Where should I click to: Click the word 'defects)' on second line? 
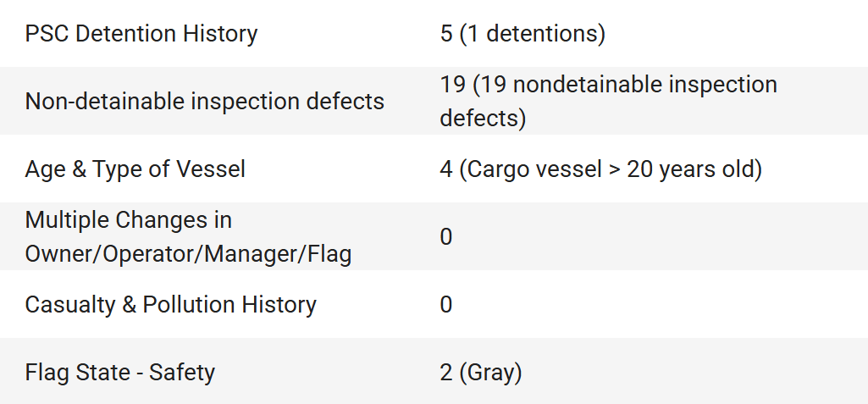coord(483,119)
